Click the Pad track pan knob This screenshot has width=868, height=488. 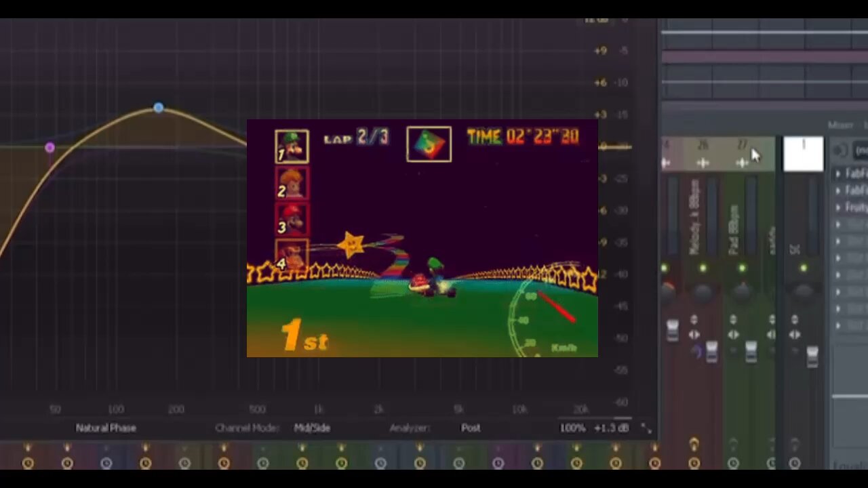742,292
